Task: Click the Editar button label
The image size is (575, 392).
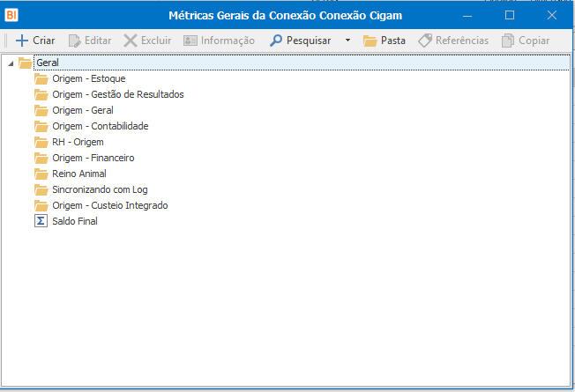Action: tap(98, 41)
